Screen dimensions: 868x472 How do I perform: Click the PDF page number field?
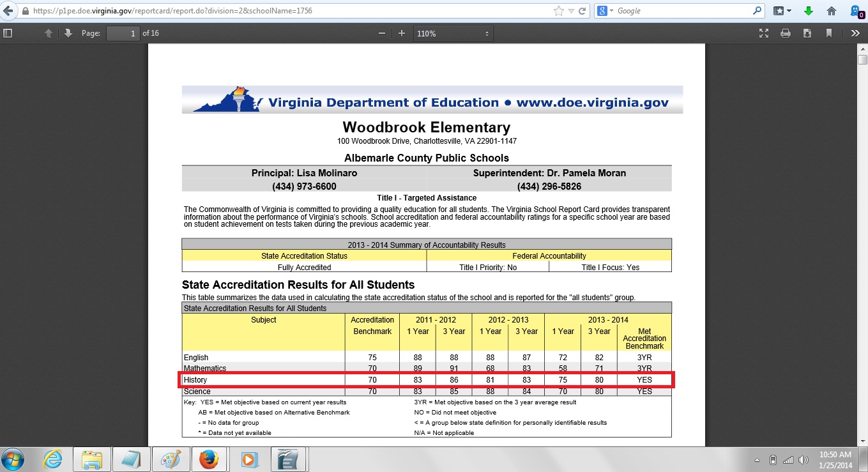tap(123, 33)
